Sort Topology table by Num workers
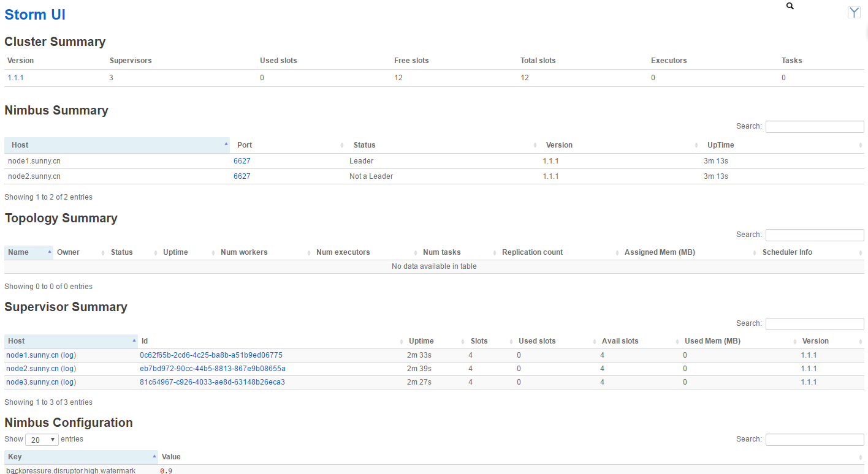The height and width of the screenshot is (474, 868). coord(265,252)
